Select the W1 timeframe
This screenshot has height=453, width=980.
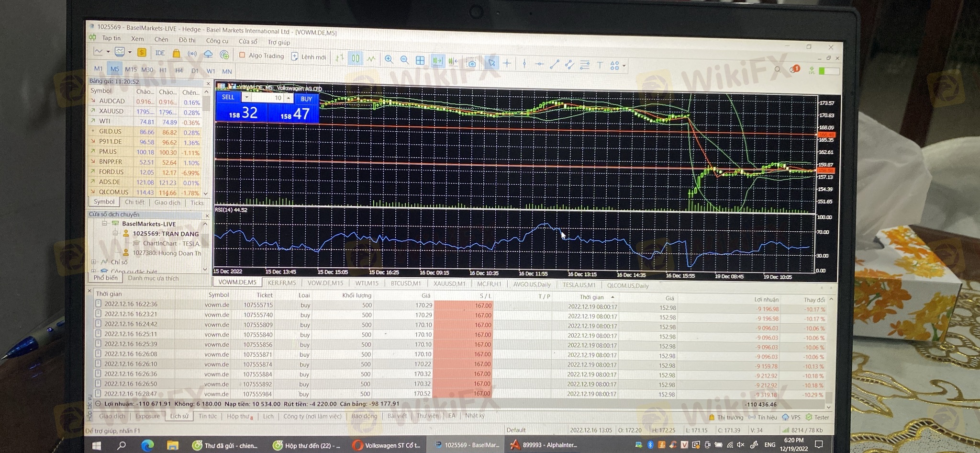point(211,71)
